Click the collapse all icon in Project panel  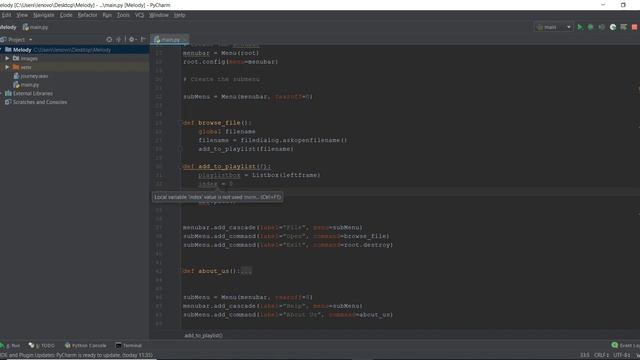(119, 40)
